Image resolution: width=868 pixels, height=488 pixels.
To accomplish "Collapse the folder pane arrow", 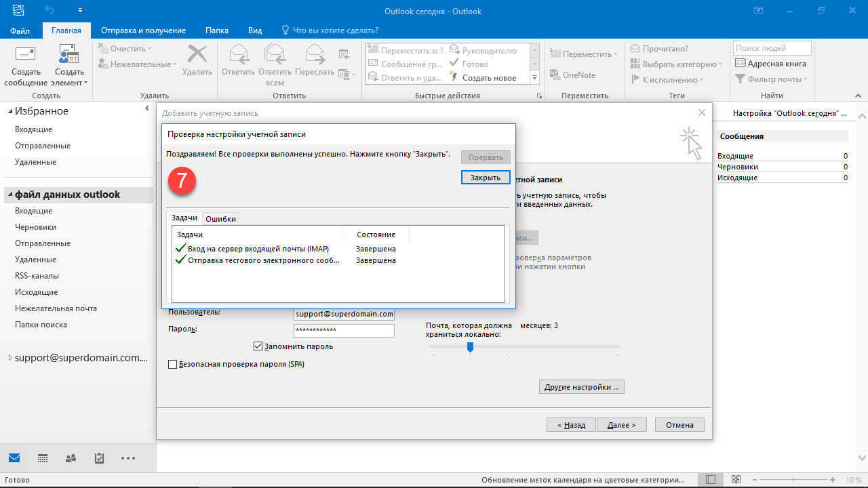I will pos(147,108).
